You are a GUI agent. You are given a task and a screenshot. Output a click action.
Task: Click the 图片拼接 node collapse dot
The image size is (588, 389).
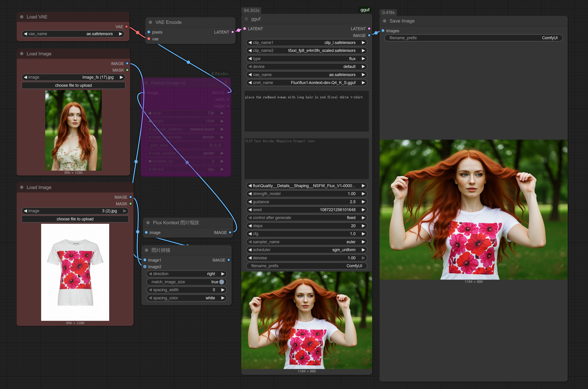146,250
